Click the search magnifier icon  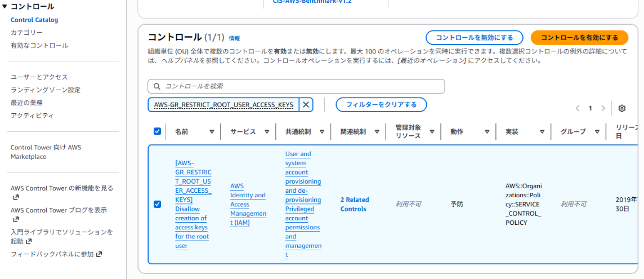click(156, 86)
